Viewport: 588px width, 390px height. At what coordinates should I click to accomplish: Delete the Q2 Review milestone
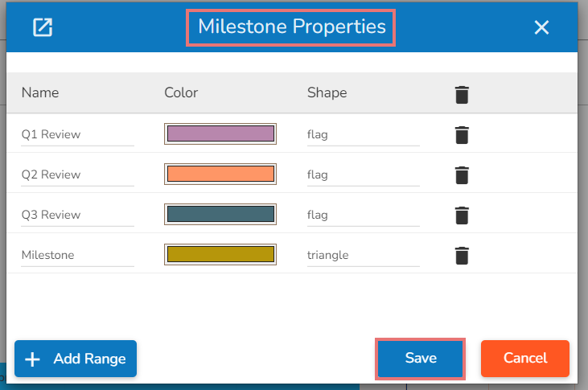point(461,174)
